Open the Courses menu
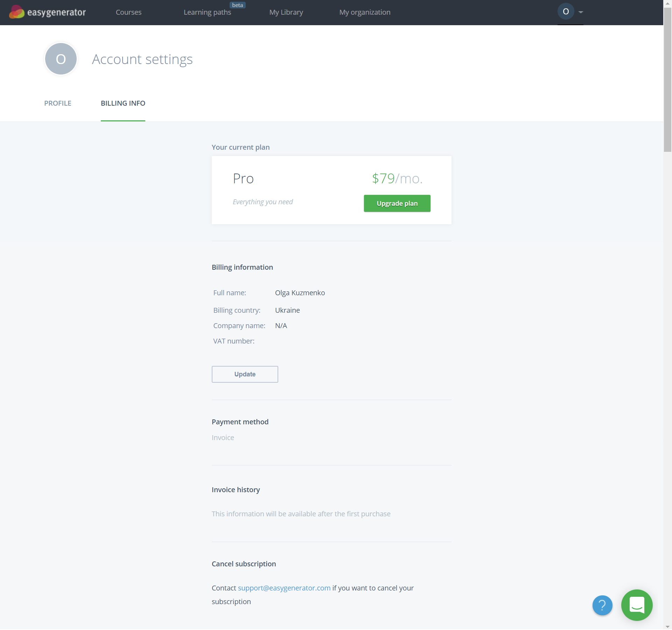This screenshot has height=630, width=672. (128, 12)
